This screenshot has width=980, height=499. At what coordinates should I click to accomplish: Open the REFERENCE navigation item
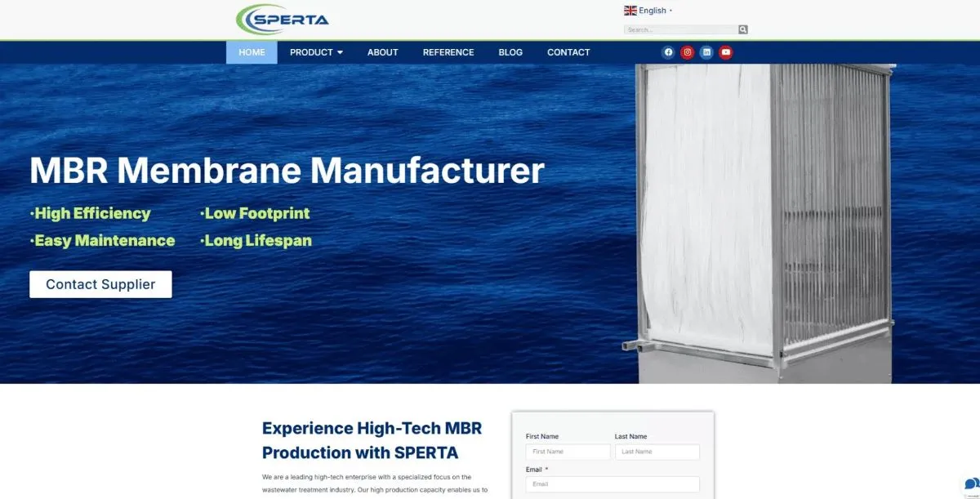[448, 51]
